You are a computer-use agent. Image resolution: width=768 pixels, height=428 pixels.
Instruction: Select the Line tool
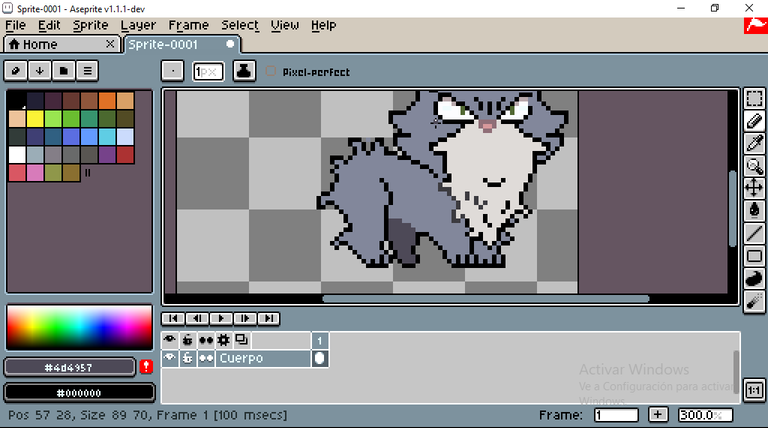(754, 233)
